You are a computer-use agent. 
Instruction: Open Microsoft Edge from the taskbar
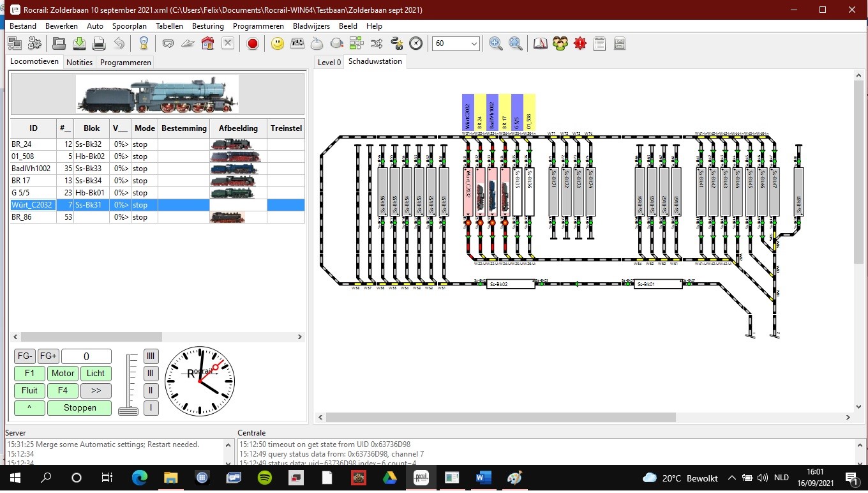point(140,478)
